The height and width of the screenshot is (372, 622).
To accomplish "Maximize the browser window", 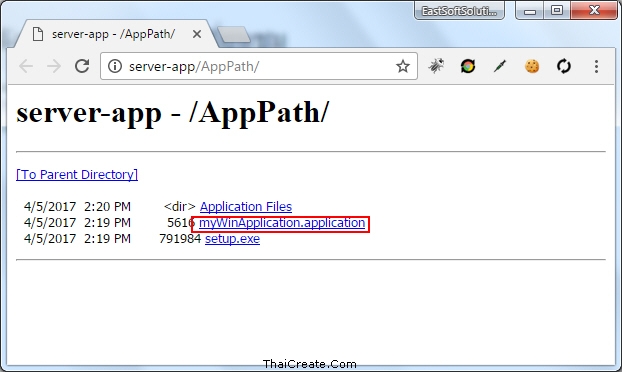I will click(x=557, y=10).
